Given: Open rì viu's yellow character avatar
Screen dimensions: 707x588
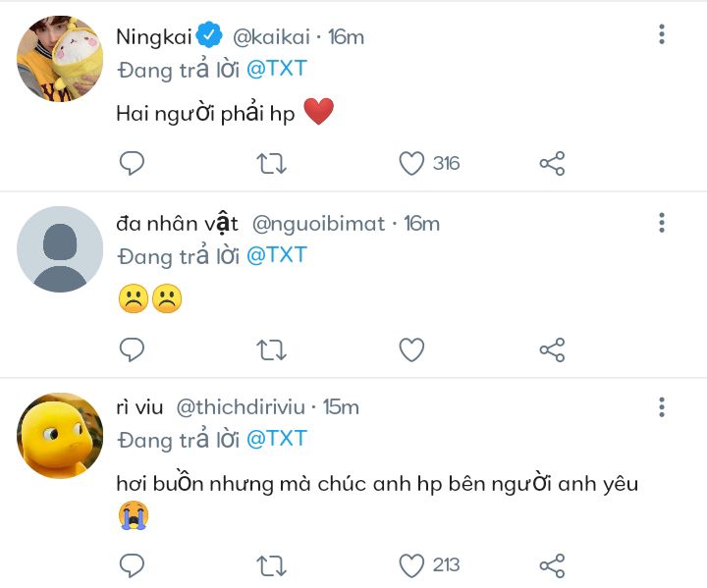Looking at the screenshot, I should click(x=60, y=436).
